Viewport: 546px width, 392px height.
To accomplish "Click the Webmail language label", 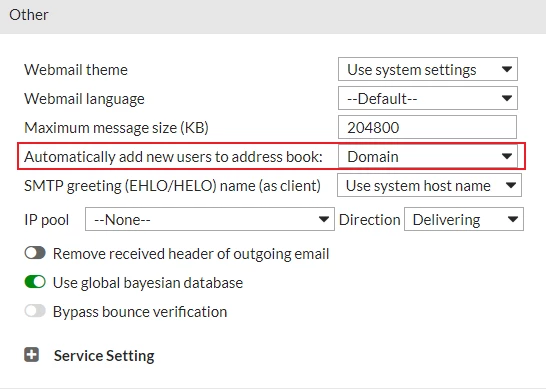I will click(x=84, y=99).
